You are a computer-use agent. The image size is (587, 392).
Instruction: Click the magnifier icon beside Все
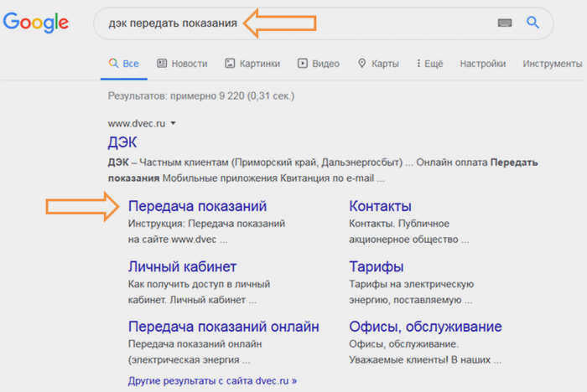[x=113, y=63]
